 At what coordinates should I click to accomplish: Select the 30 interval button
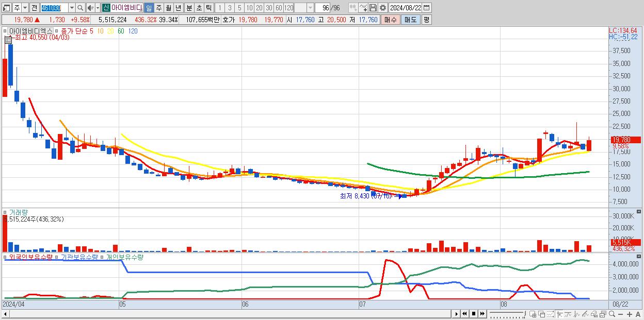(x=269, y=8)
